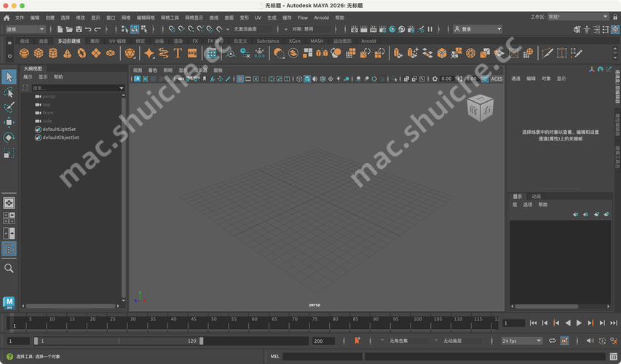Click the home icon in menu bar
The height and width of the screenshot is (364, 621).
pyautogui.click(x=7, y=17)
